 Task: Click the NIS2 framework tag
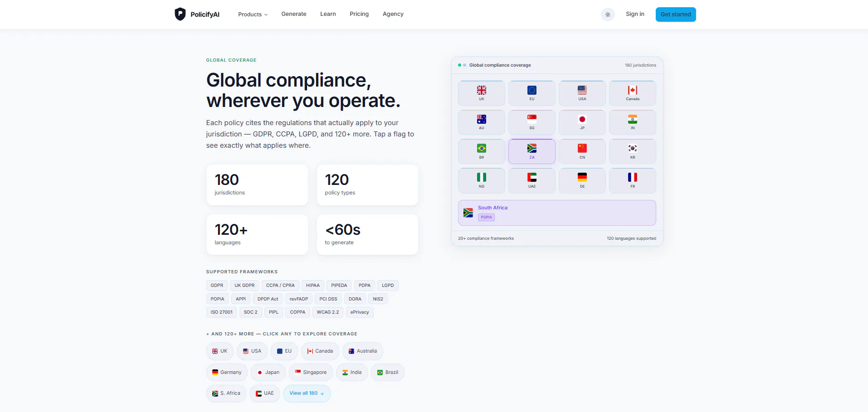tap(378, 299)
